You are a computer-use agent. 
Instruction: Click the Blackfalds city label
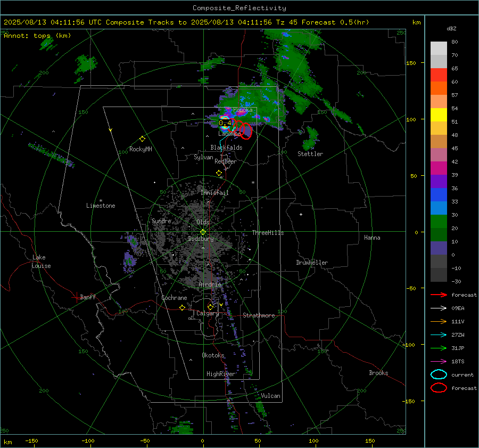click(226, 148)
